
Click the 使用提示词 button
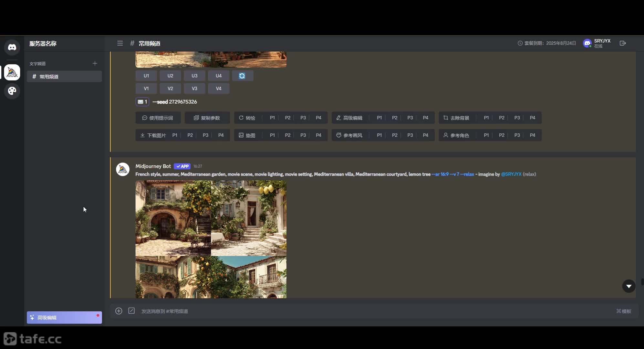(x=158, y=118)
